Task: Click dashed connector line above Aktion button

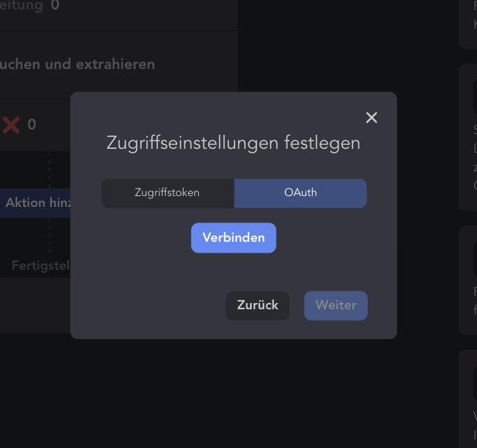Action: [50, 170]
